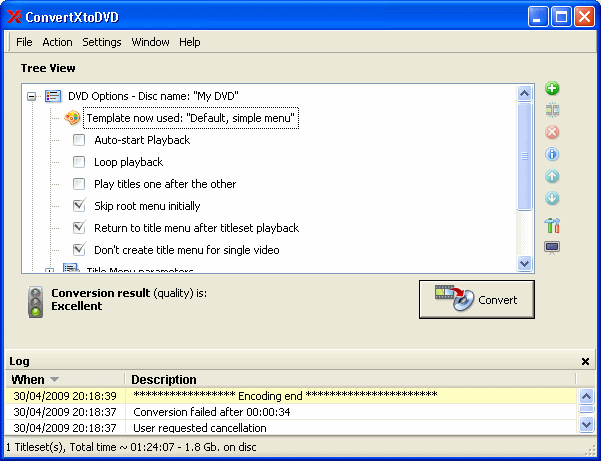
Task: Select DVD Options - Disc name row
Action: point(153,96)
